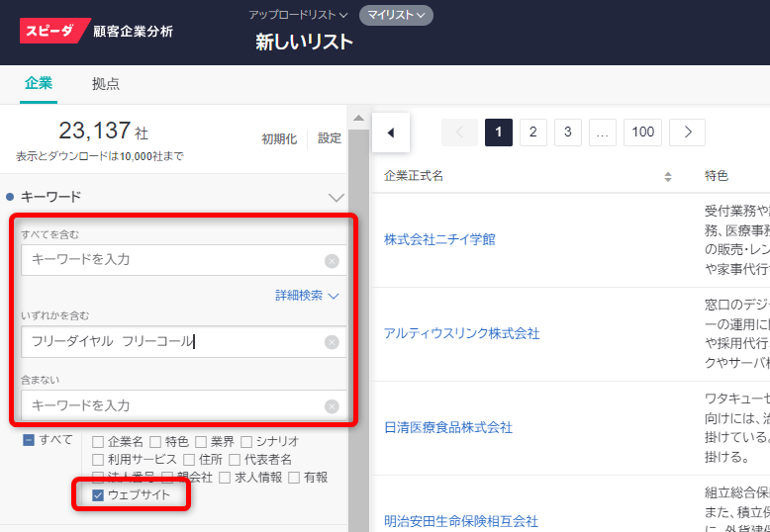Viewport: 770px width, 532px height.
Task: Switch to the 拠点 tab
Action: [x=106, y=84]
